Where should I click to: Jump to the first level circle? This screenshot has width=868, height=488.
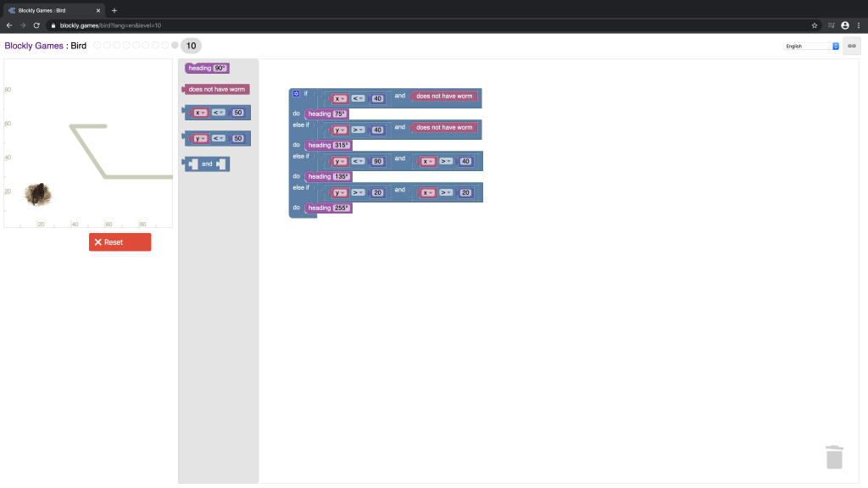click(x=97, y=46)
